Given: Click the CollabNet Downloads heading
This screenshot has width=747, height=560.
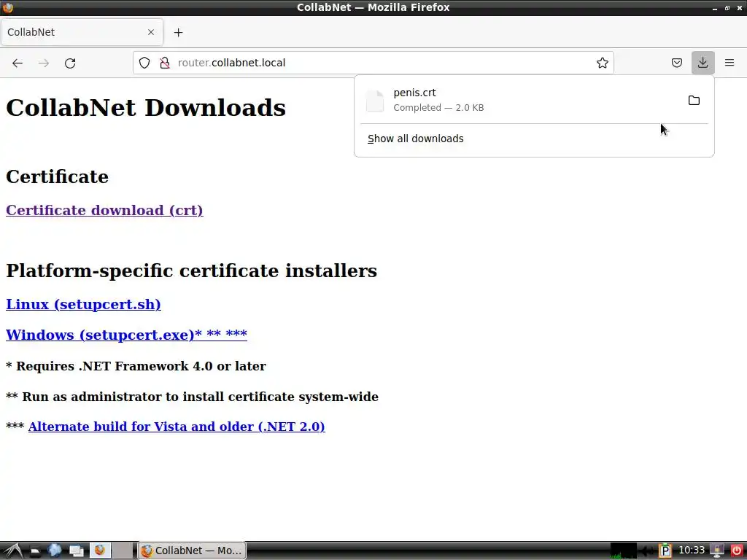Looking at the screenshot, I should point(146,108).
